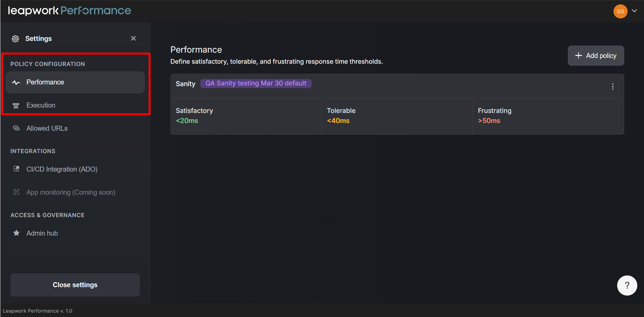Click the Add policy button
This screenshot has width=644, height=317.
point(596,56)
